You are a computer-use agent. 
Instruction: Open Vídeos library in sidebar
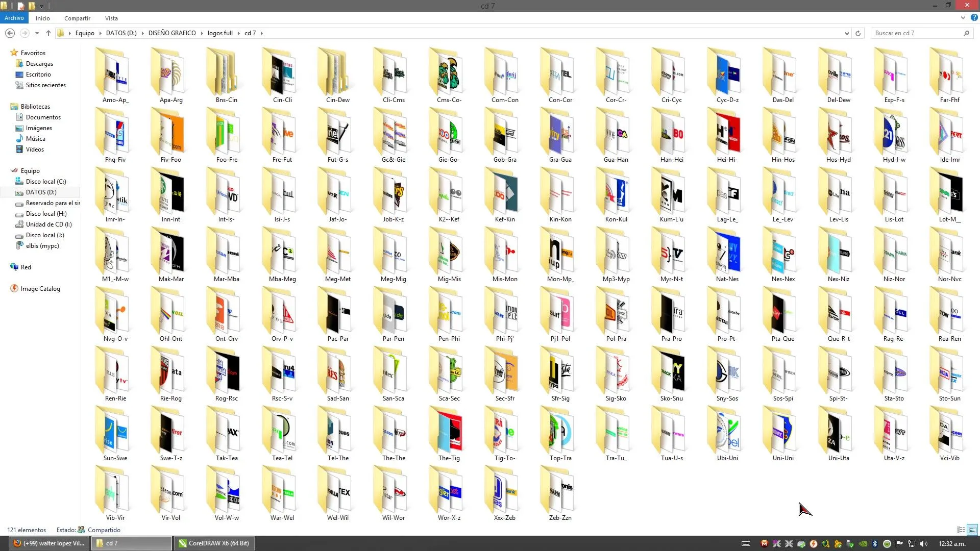pyautogui.click(x=35, y=149)
